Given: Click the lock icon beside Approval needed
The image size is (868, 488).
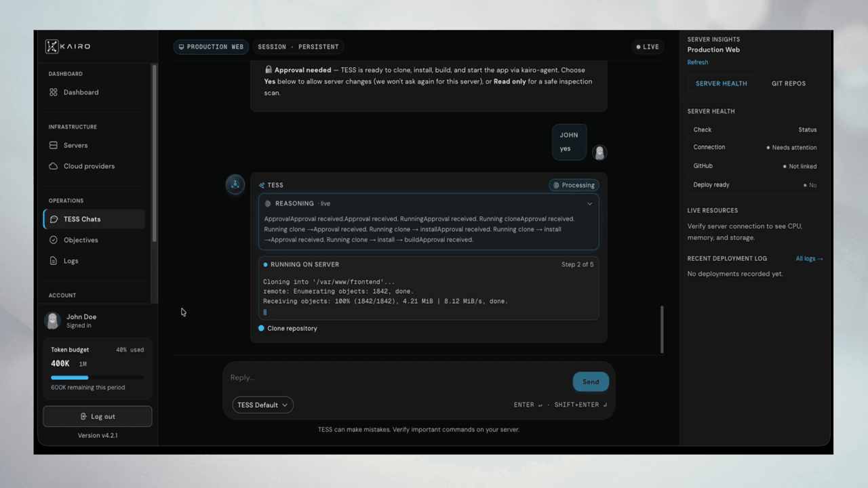Looking at the screenshot, I should 269,70.
